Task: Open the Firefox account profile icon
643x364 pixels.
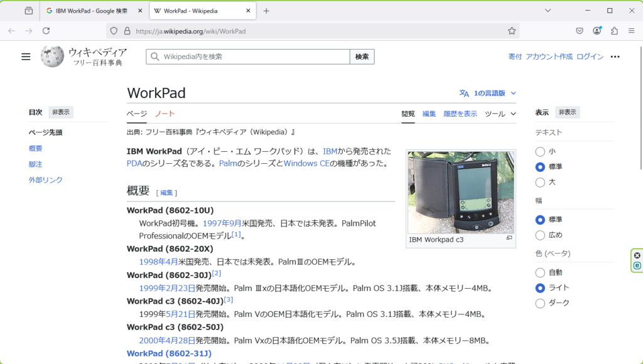Action: 597,31
